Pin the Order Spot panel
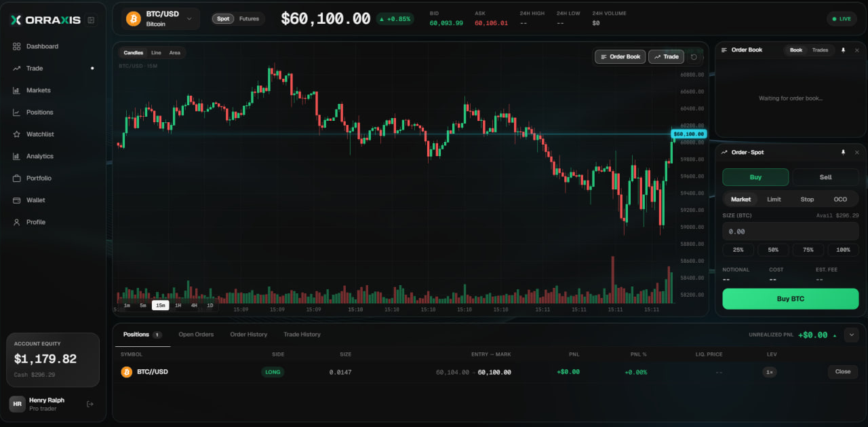The width and height of the screenshot is (868, 427). point(843,152)
